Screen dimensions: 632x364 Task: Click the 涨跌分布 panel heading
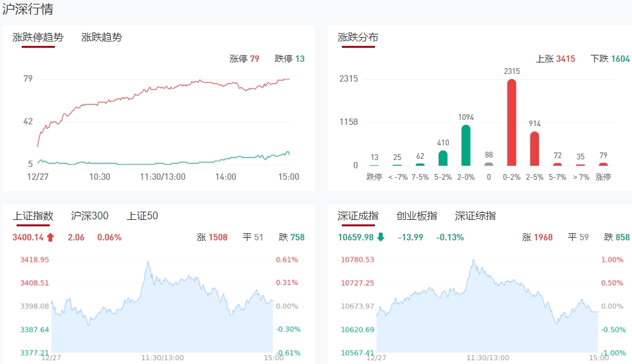[358, 37]
